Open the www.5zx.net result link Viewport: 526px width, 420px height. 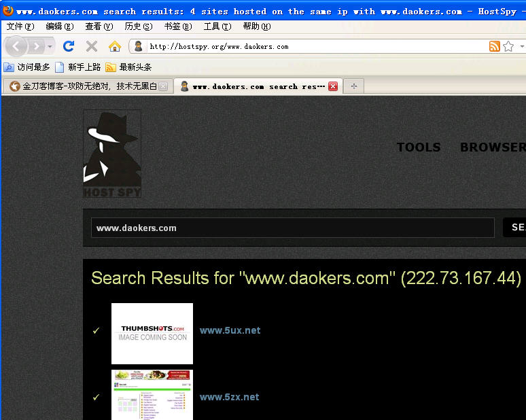pos(229,397)
